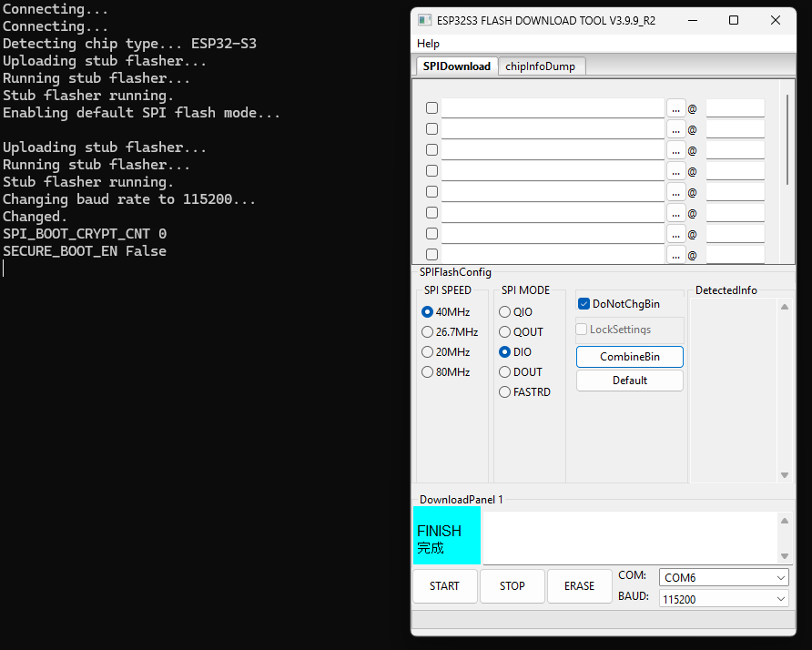Browse for file in third row
This screenshot has height=650, width=812.
coord(675,151)
